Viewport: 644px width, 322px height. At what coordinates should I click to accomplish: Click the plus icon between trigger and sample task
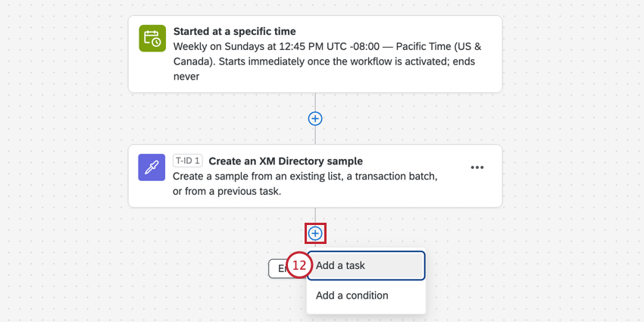[315, 119]
